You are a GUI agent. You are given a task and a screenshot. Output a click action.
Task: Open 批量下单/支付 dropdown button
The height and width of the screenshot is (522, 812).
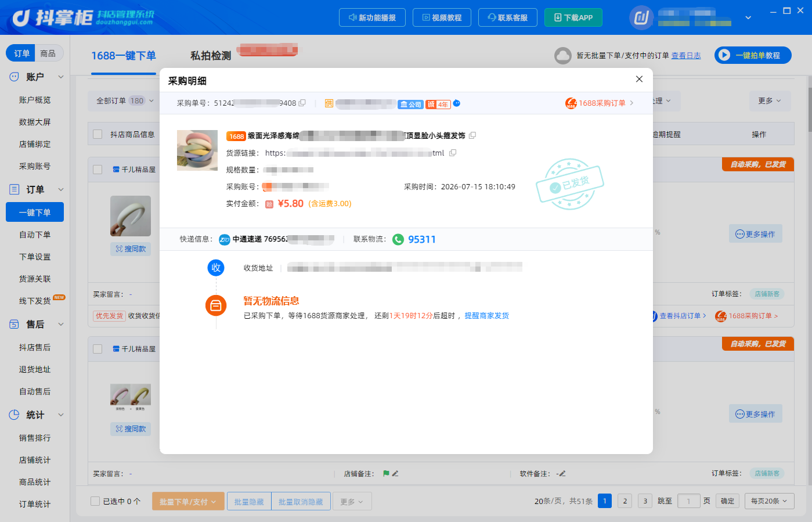(x=188, y=502)
